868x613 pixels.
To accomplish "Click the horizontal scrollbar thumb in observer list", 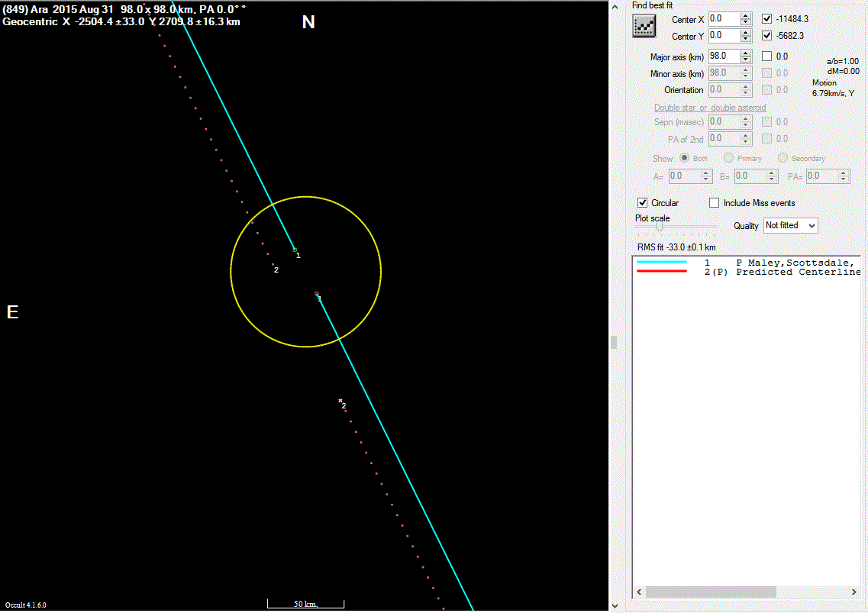I will 710,592.
